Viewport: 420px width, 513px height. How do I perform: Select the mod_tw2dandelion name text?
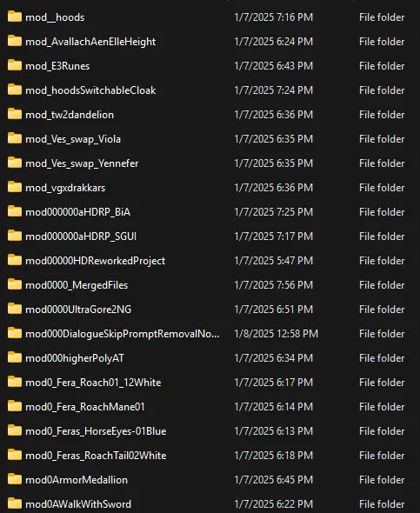pos(70,115)
